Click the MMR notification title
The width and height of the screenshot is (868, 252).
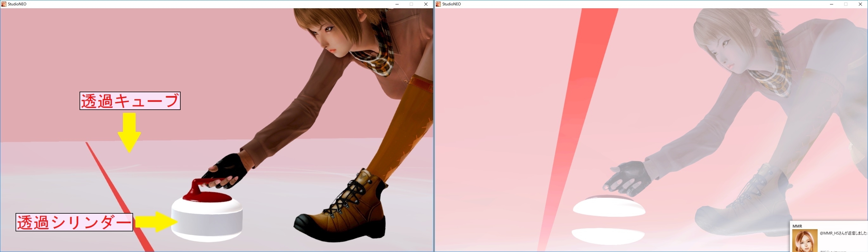[797, 226]
